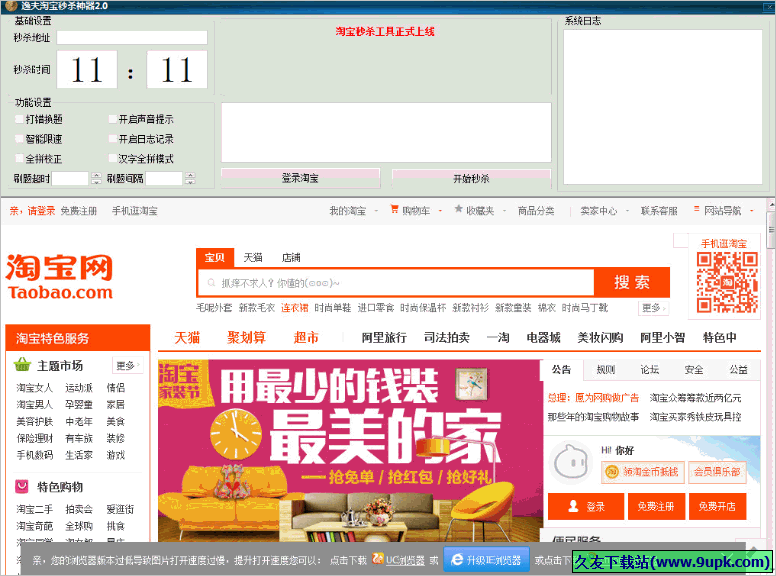Open the 聚划算 navigation link
This screenshot has width=776, height=576.
point(246,337)
